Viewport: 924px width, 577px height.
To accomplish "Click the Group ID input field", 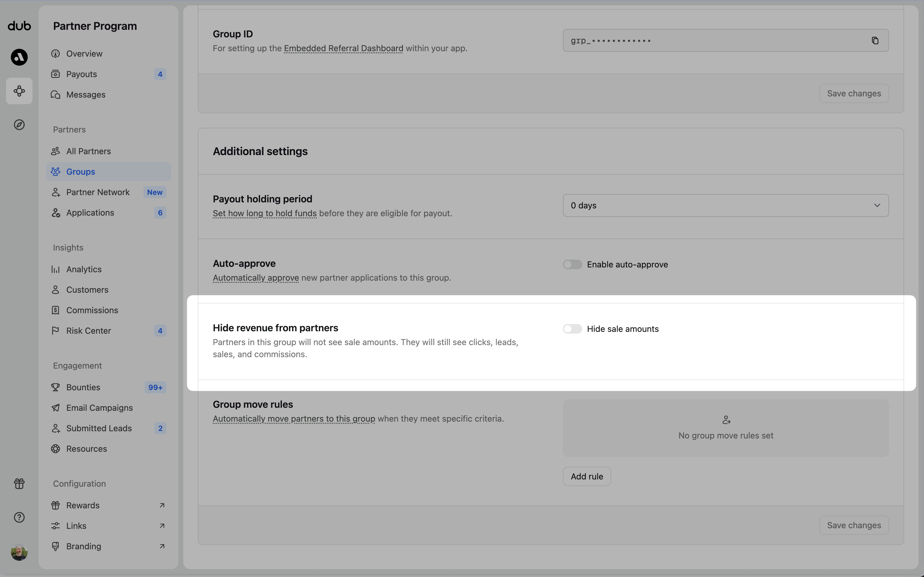I will pos(725,40).
